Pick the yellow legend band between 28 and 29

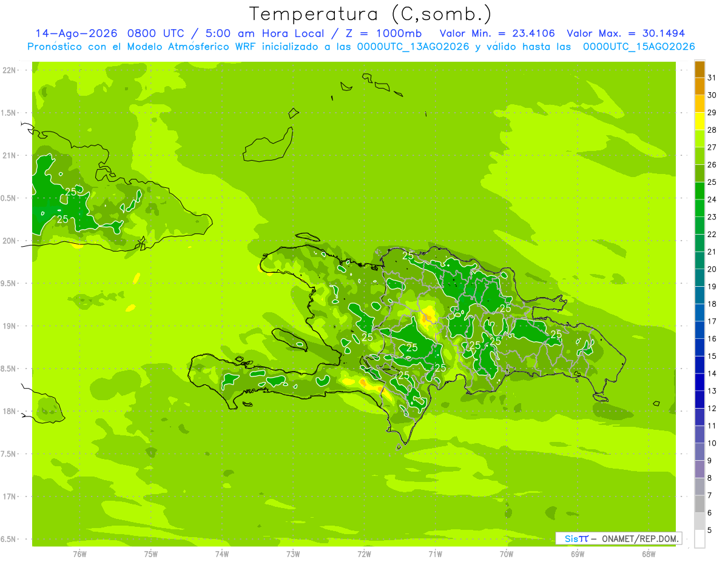[699, 121]
